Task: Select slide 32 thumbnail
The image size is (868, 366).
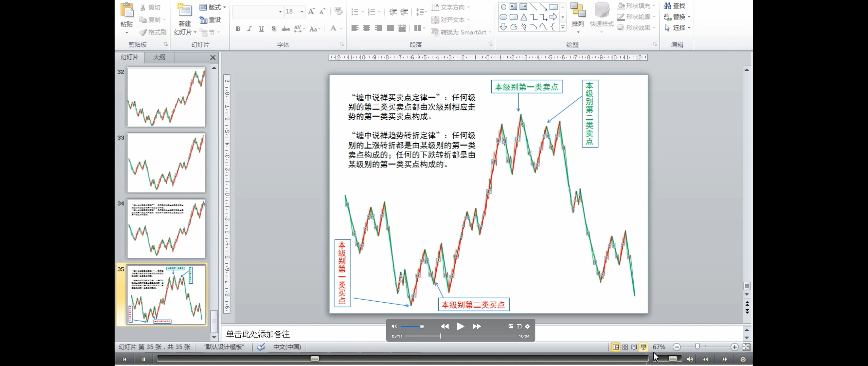Action: [166, 97]
